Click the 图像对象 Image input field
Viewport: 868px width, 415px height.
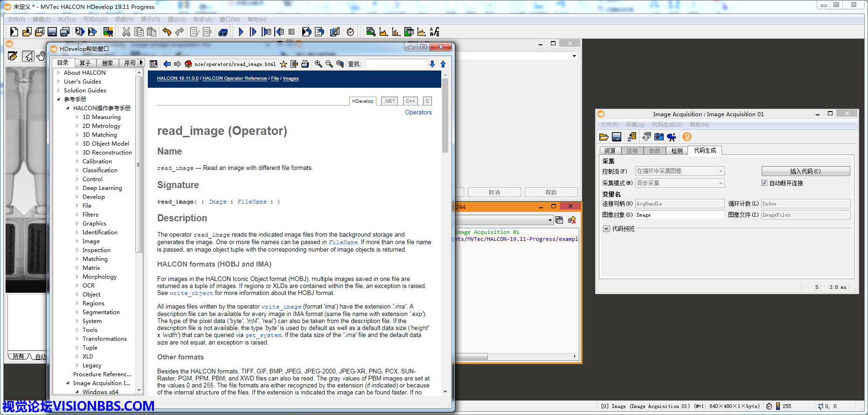680,215
